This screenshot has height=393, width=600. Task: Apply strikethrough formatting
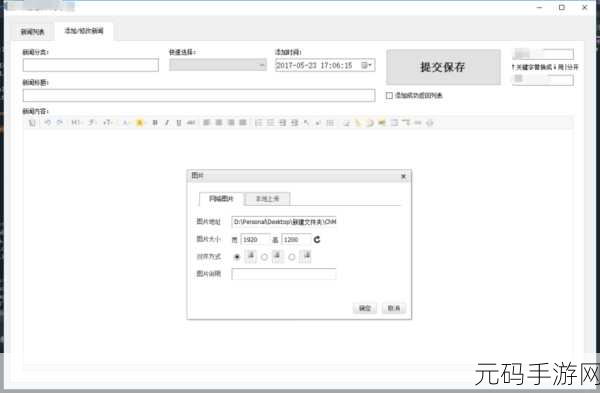[191, 122]
